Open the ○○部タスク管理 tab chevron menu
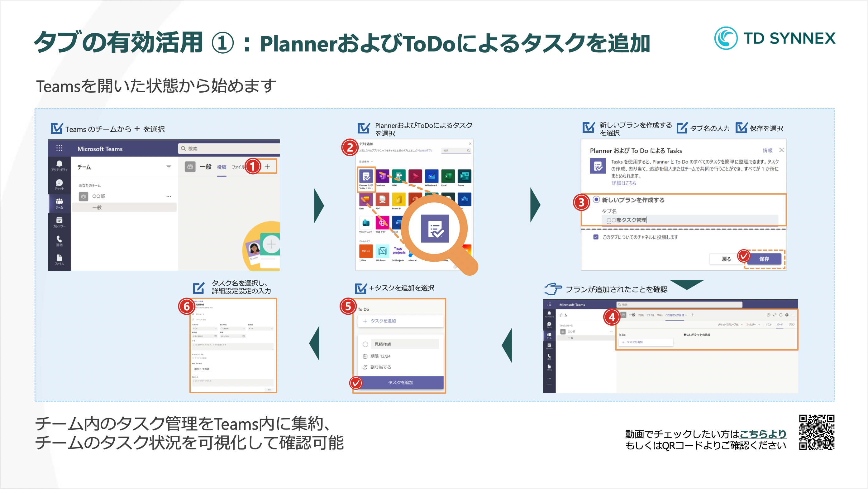The image size is (868, 489). pos(686,315)
